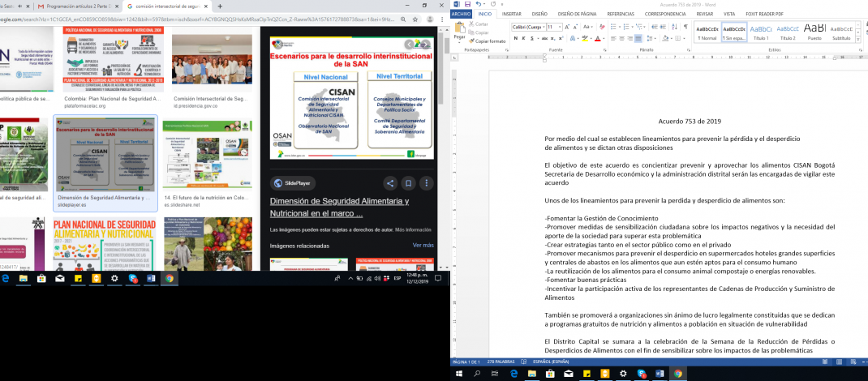This screenshot has width=868, height=381.
Task: Apply justified text alignment
Action: pos(638,38)
